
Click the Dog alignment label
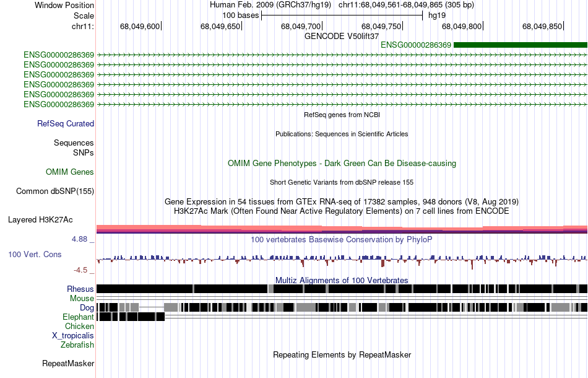pyautogui.click(x=87, y=308)
